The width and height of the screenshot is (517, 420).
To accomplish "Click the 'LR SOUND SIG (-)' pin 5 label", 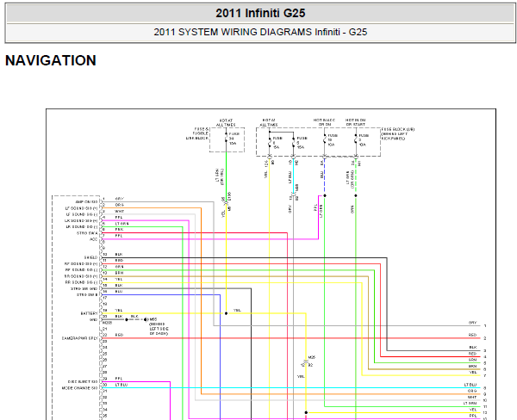I will (81, 227).
